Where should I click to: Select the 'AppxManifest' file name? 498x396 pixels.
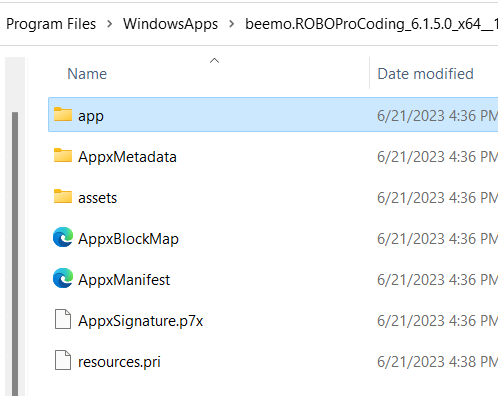[124, 280]
